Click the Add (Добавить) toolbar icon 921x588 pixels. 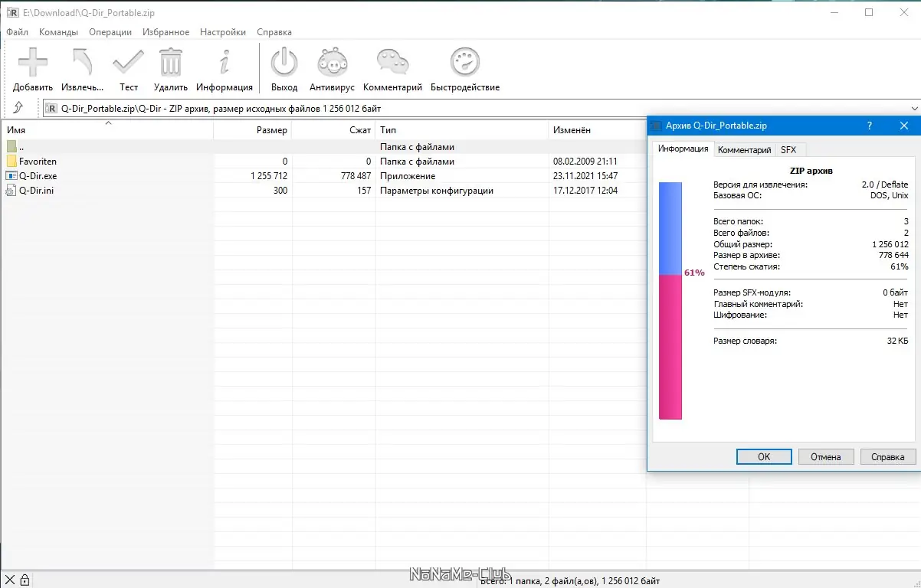point(33,62)
